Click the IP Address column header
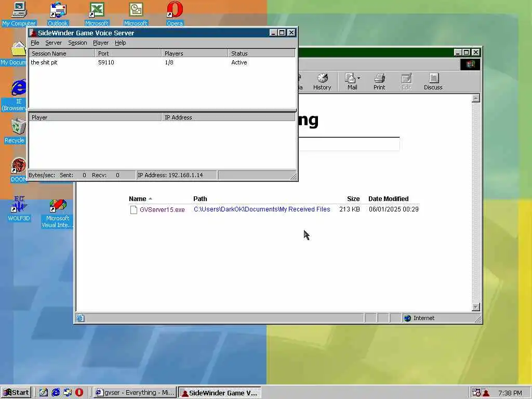 point(229,117)
